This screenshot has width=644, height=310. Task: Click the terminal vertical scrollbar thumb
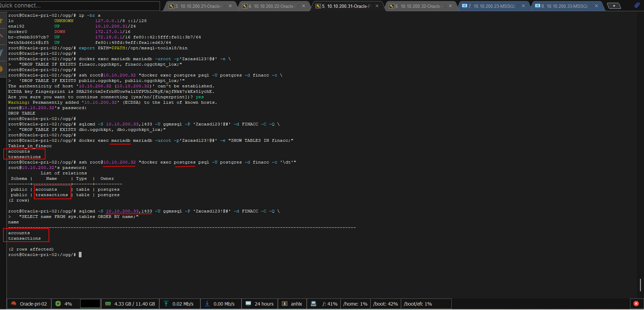[x=640, y=285]
